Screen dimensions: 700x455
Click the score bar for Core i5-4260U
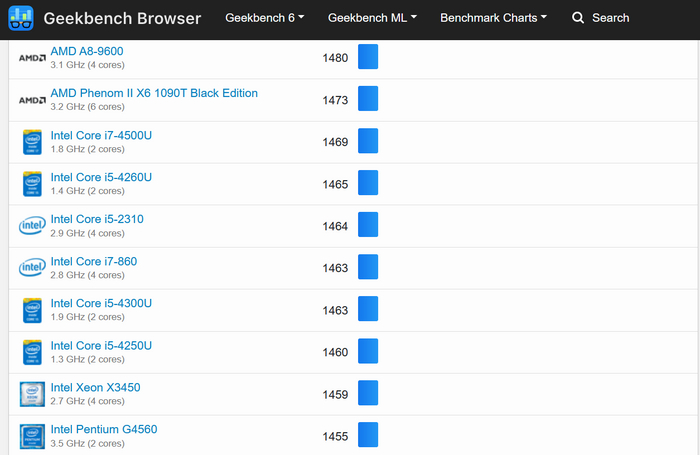click(x=368, y=183)
